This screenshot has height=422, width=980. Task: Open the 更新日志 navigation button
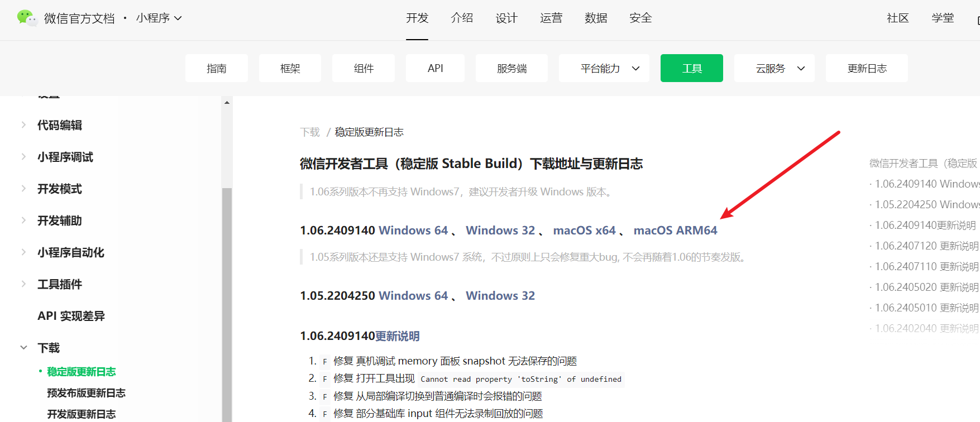867,68
